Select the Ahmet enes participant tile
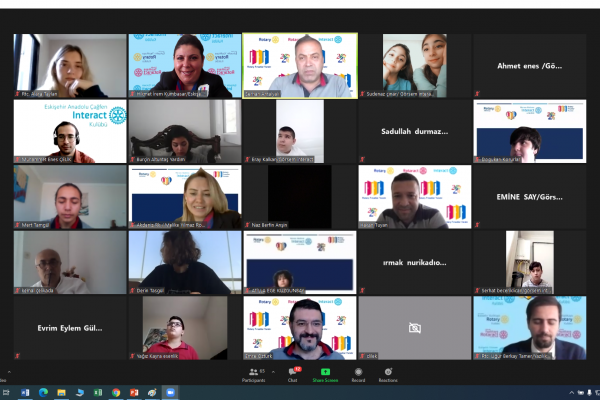The height and width of the screenshot is (400, 600). click(530, 66)
